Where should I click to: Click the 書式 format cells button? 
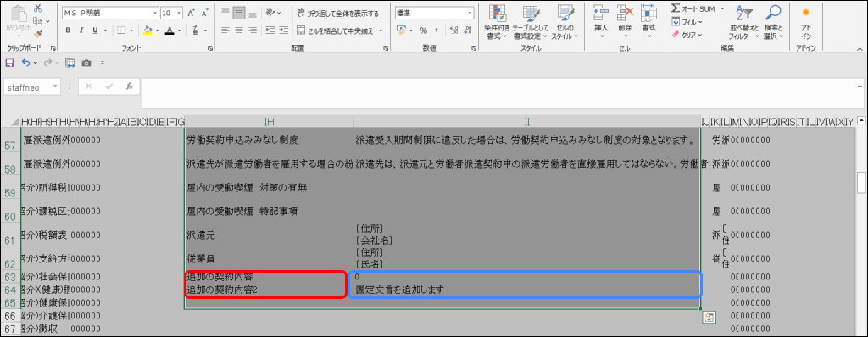click(x=648, y=22)
